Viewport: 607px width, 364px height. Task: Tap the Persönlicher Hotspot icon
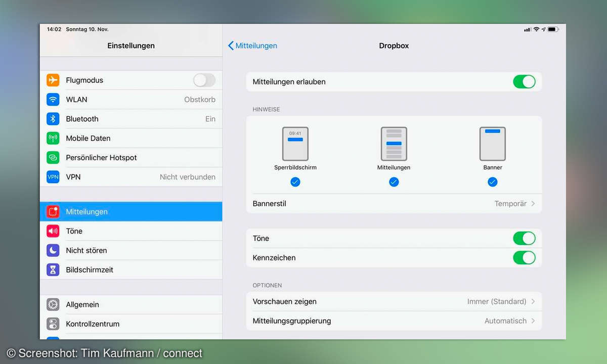[53, 157]
